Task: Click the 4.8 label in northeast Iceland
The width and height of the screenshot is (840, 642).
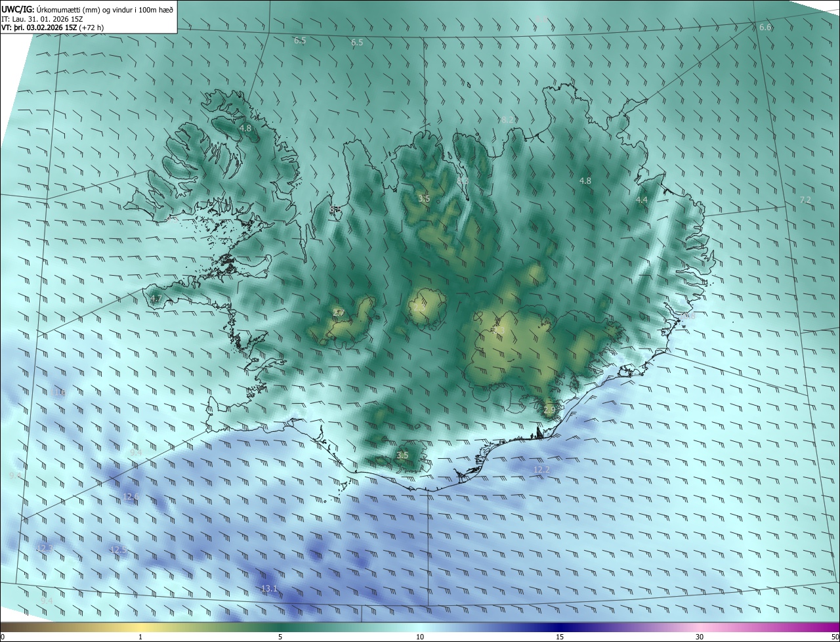Action: (585, 181)
